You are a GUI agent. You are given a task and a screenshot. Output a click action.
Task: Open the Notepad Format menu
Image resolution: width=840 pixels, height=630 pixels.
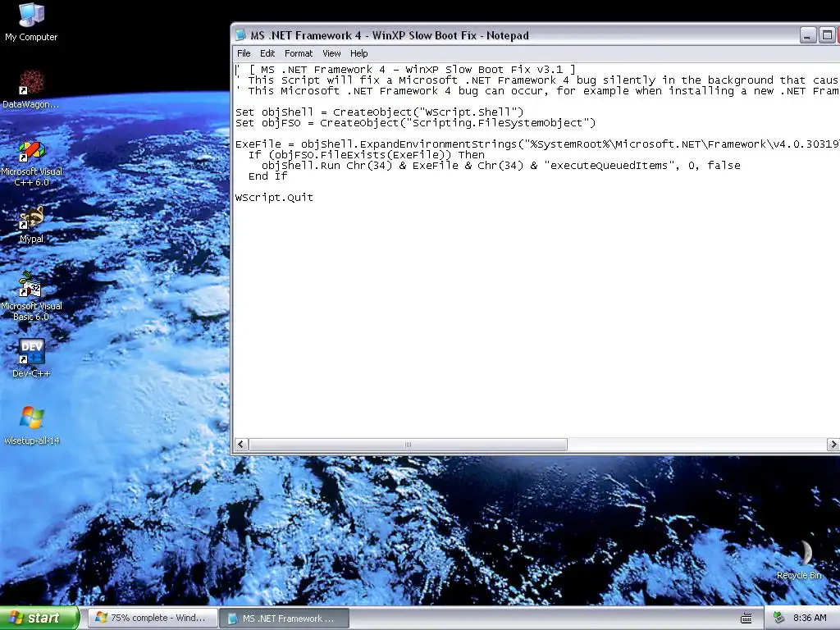point(299,53)
